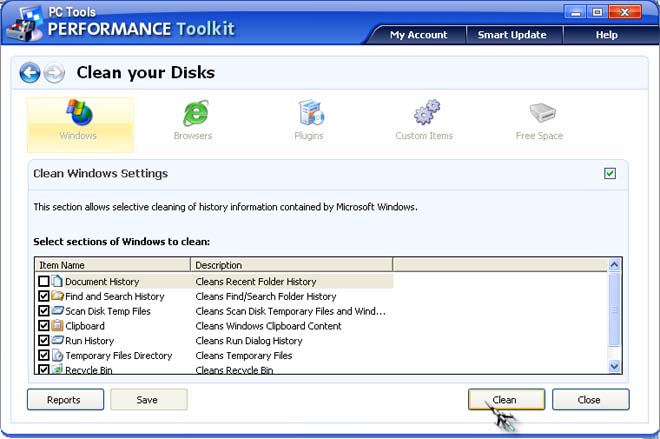
Task: Go back using the blue arrow
Action: click(30, 73)
